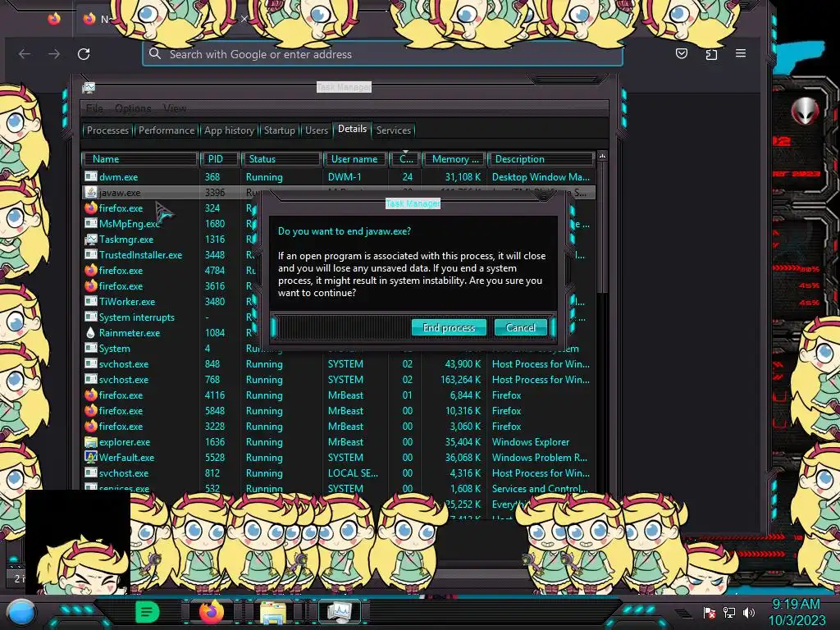Viewport: 840px width, 630px height.
Task: Go back in Firefox
Action: (25, 54)
